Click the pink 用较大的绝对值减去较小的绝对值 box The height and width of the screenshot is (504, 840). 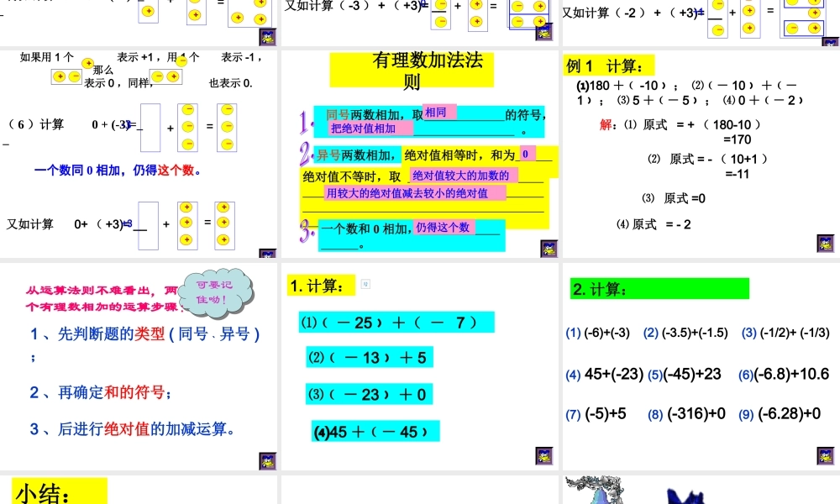[415, 193]
